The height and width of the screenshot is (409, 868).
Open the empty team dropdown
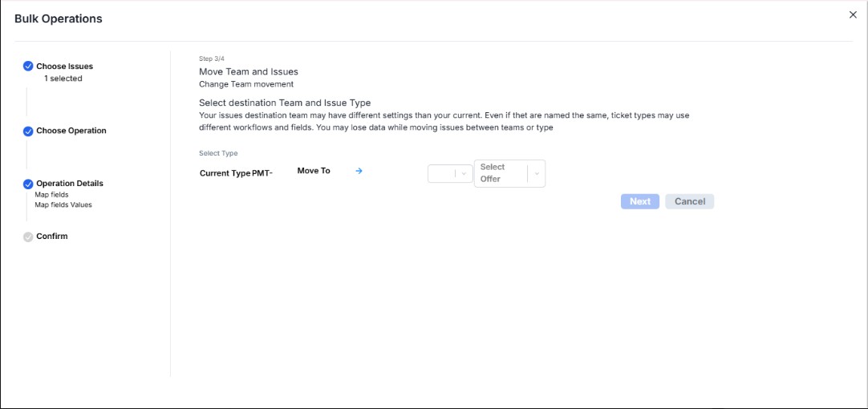450,173
